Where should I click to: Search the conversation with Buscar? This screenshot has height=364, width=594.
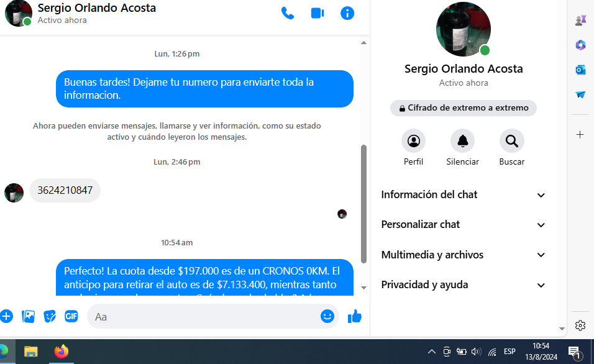(x=511, y=142)
